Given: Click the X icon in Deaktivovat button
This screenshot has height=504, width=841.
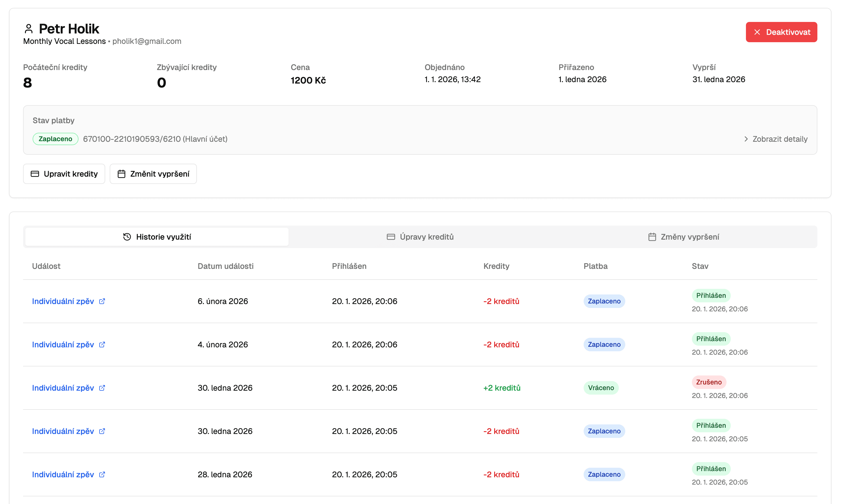Looking at the screenshot, I should [757, 32].
